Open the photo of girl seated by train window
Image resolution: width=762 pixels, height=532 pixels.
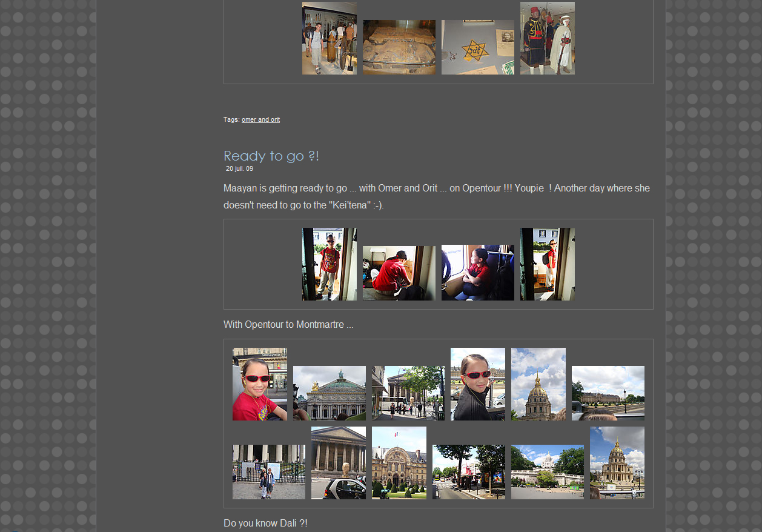477,273
